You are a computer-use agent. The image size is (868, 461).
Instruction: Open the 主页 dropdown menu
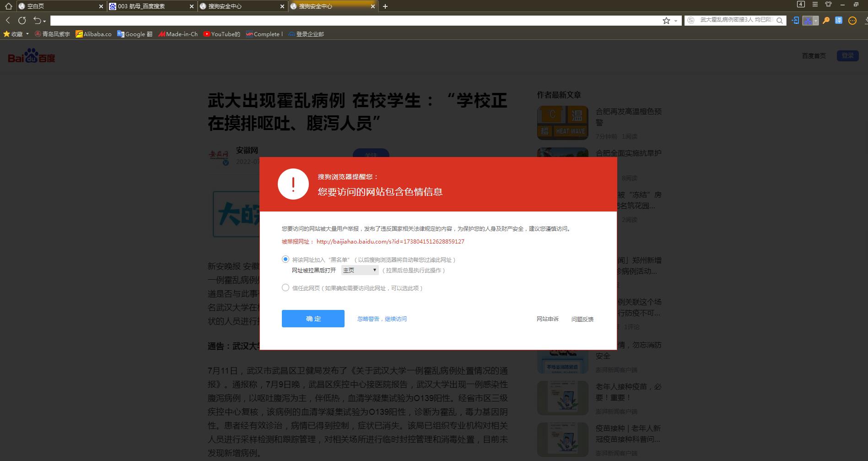coord(360,270)
